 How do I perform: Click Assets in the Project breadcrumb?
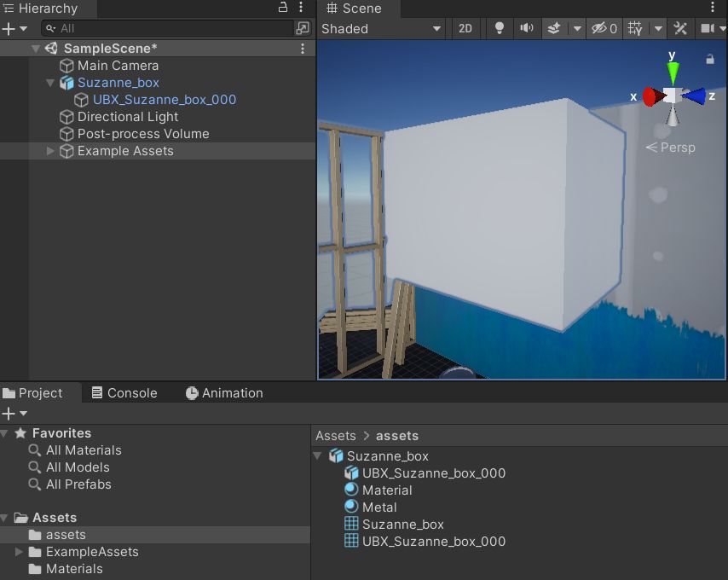[x=336, y=435]
